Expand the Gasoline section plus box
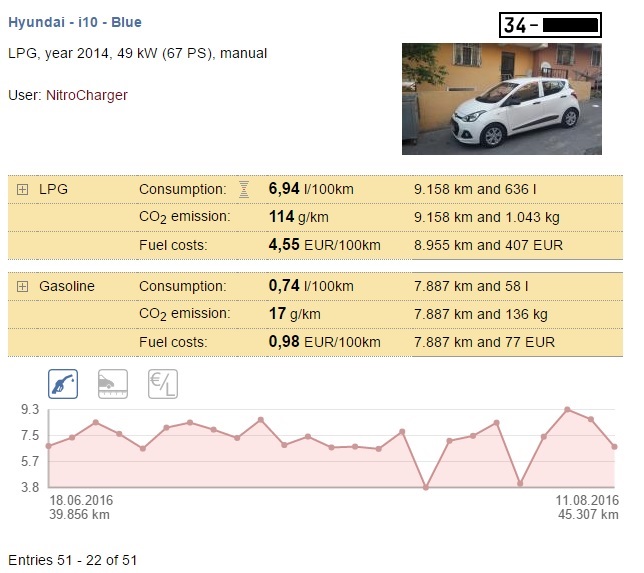The image size is (644, 573). point(23,286)
